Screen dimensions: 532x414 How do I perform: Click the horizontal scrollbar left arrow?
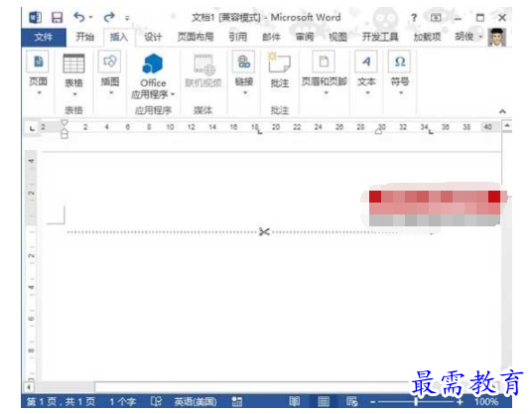pyautogui.click(x=29, y=387)
